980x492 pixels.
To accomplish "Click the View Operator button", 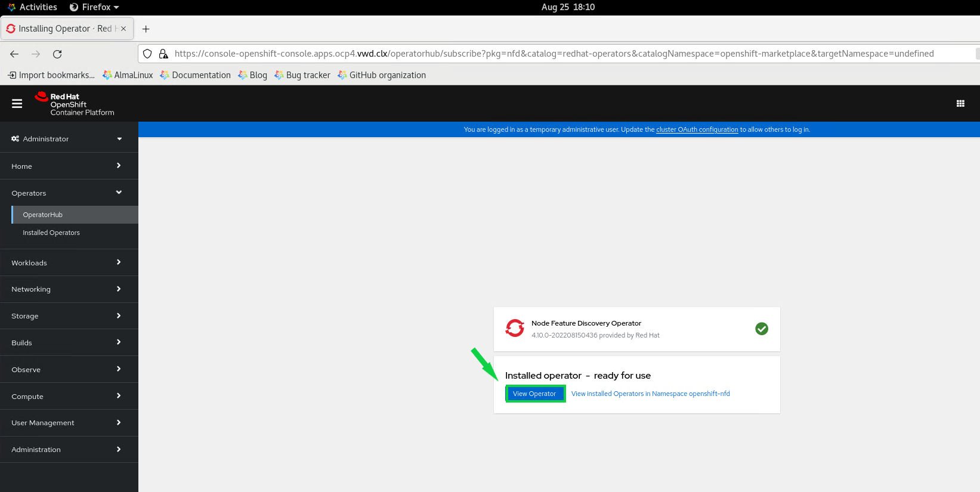I will click(535, 394).
